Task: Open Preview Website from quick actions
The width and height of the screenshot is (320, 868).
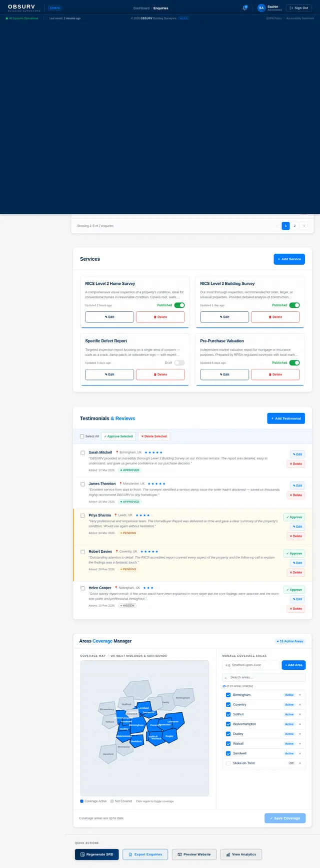Action: (x=194, y=854)
